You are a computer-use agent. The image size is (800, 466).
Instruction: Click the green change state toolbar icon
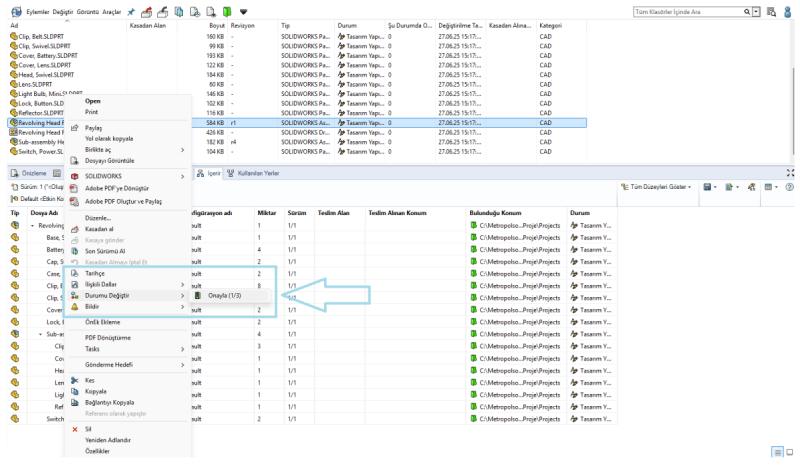[227, 11]
